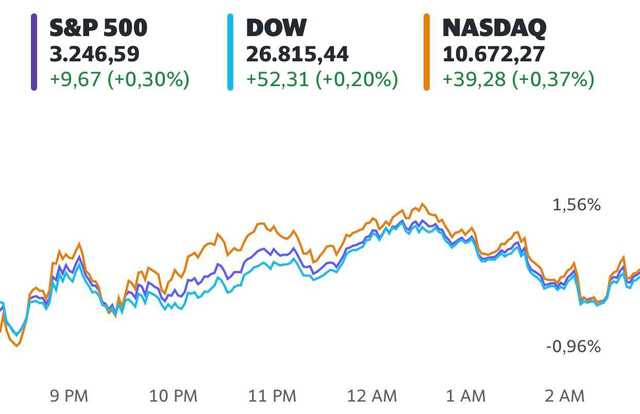Click the S&P 500 change +9,67 (+0,30%)
The image size is (640, 414).
click(x=118, y=79)
